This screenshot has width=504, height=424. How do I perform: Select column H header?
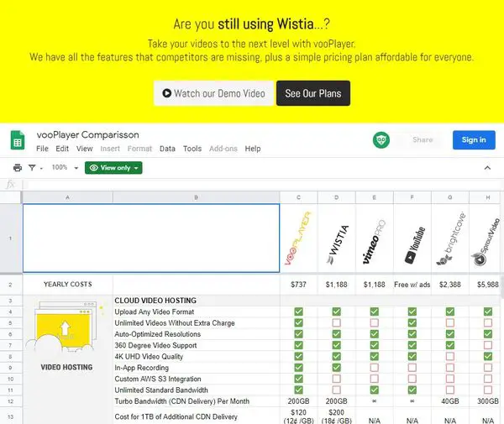(487, 197)
